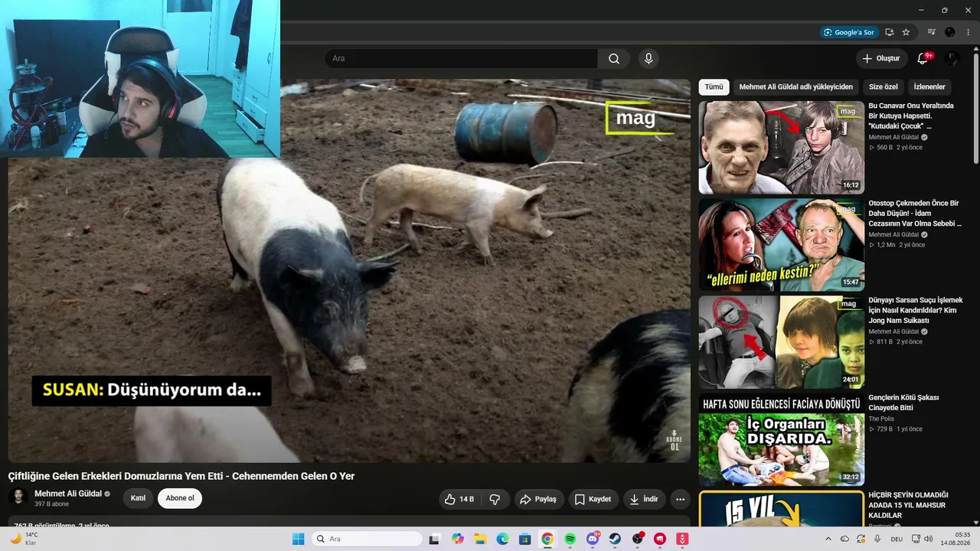This screenshot has width=980, height=551.
Task: Click the ABONE OL watermark on video
Action: [x=674, y=441]
